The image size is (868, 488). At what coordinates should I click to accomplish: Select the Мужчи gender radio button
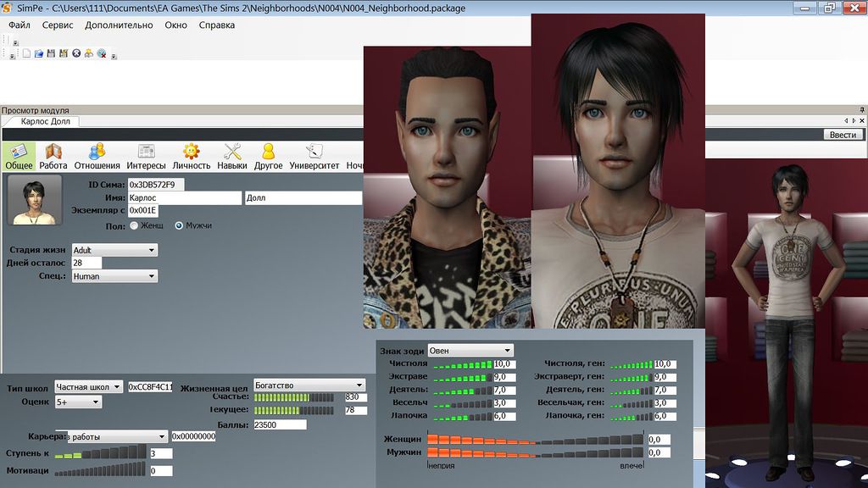pyautogui.click(x=179, y=225)
